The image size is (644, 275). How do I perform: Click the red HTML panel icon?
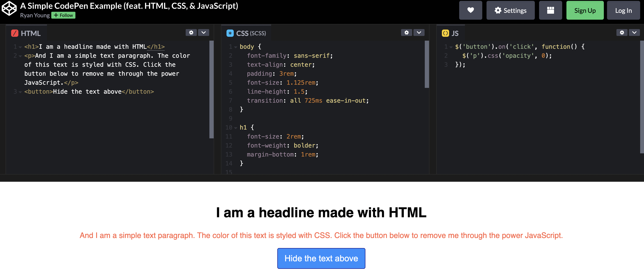15,33
